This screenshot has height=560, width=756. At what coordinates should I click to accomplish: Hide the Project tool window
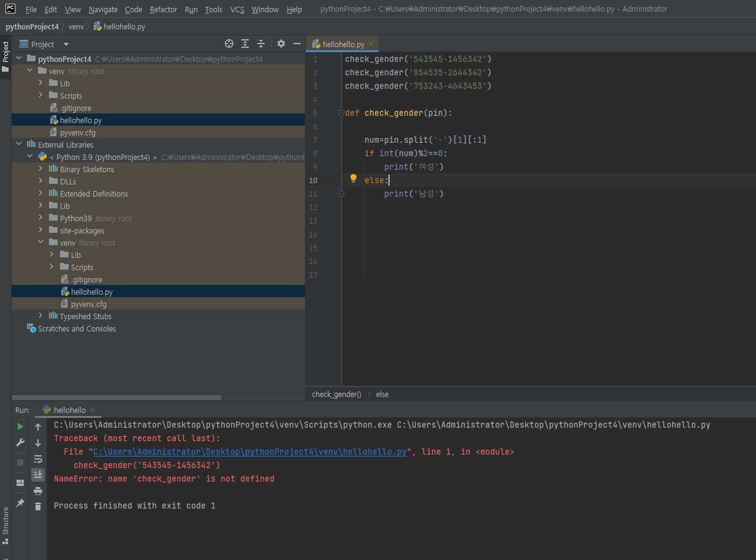click(x=297, y=44)
